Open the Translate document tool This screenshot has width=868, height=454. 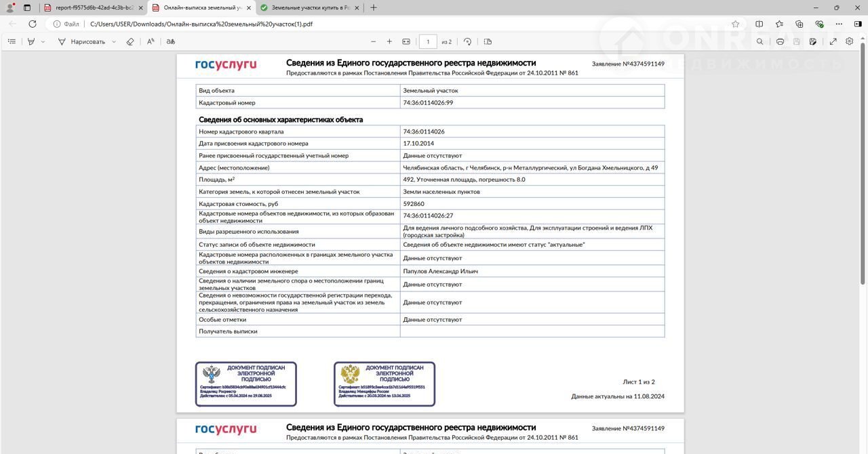pos(171,41)
